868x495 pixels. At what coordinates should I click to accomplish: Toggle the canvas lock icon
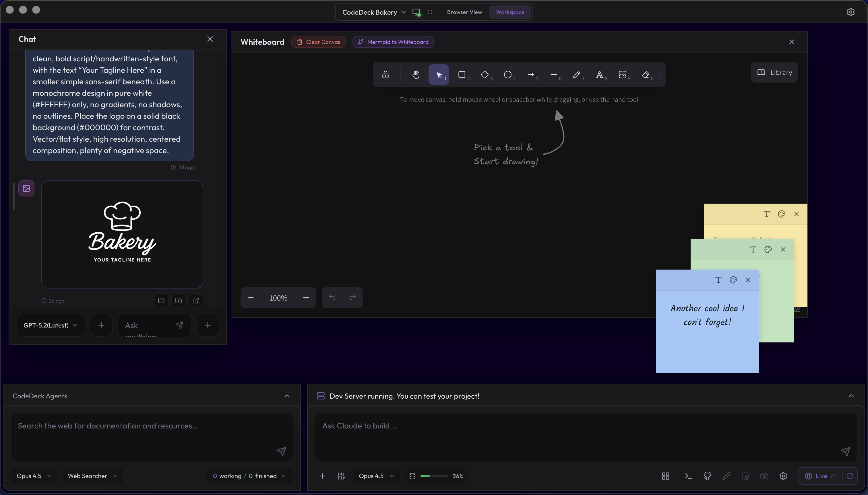(x=386, y=75)
